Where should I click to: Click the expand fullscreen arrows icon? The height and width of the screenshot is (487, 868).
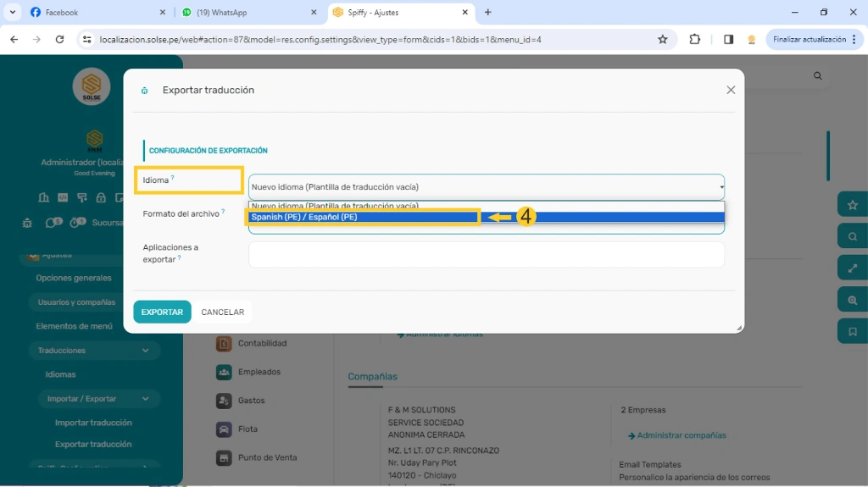coord(852,268)
